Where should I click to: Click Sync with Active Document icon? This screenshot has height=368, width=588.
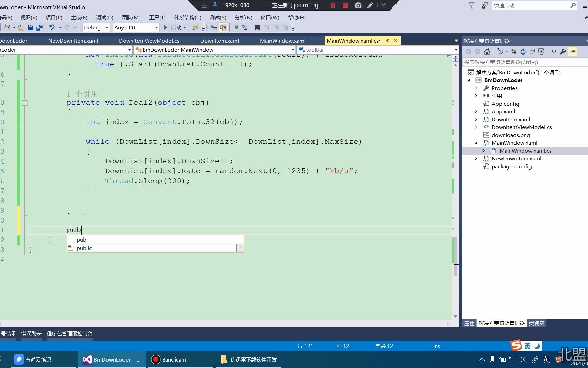(x=514, y=51)
